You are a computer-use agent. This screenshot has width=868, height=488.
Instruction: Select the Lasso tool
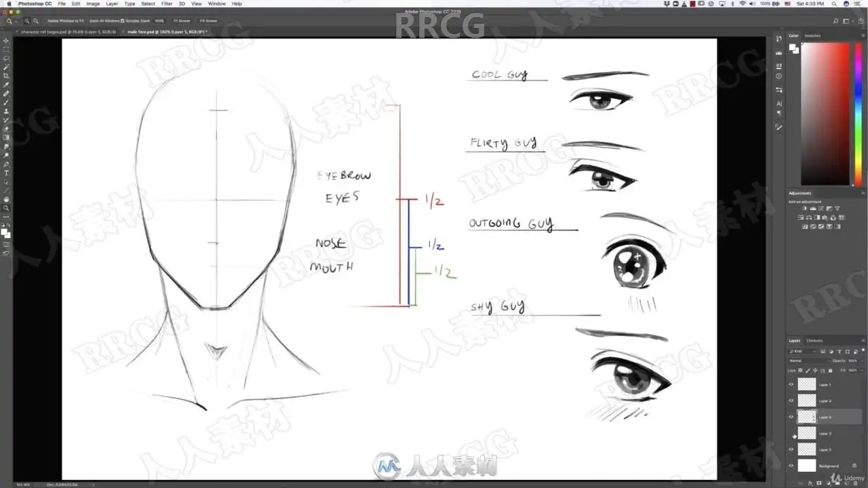coord(6,58)
